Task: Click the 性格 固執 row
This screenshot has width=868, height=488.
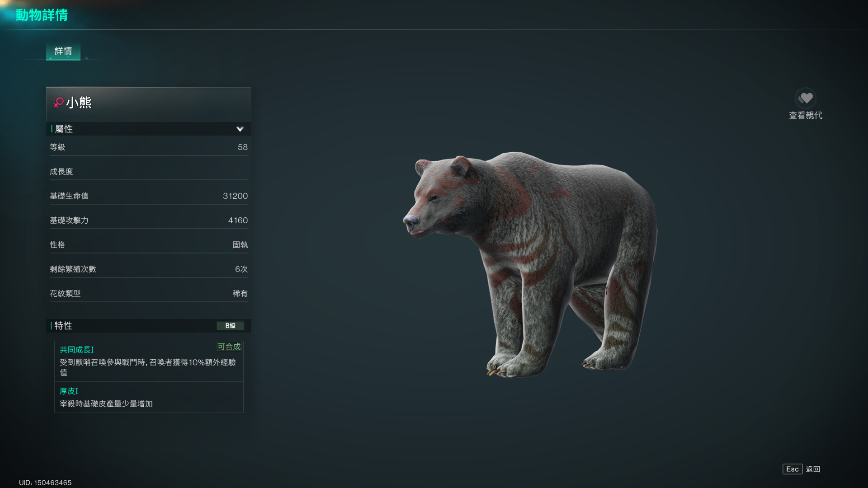Action: [x=149, y=245]
